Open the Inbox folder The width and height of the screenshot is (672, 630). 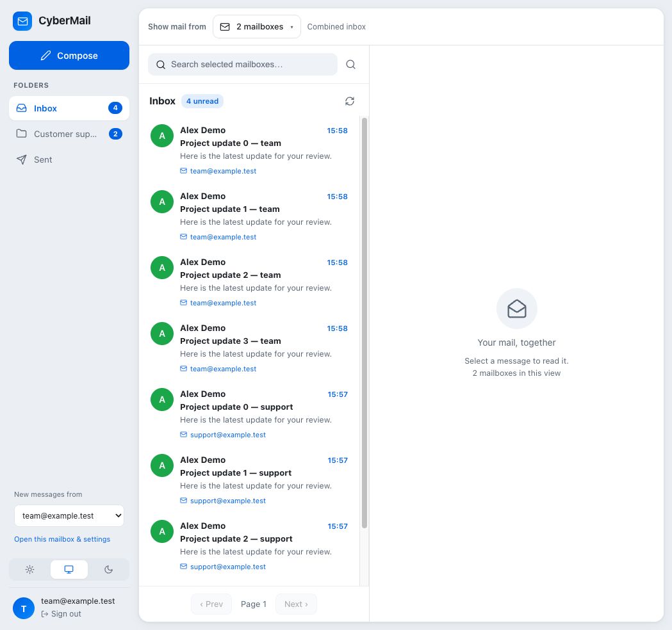(69, 108)
